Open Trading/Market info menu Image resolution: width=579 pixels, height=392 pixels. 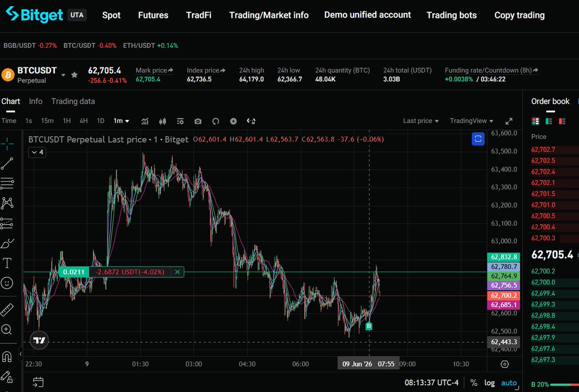tap(269, 15)
